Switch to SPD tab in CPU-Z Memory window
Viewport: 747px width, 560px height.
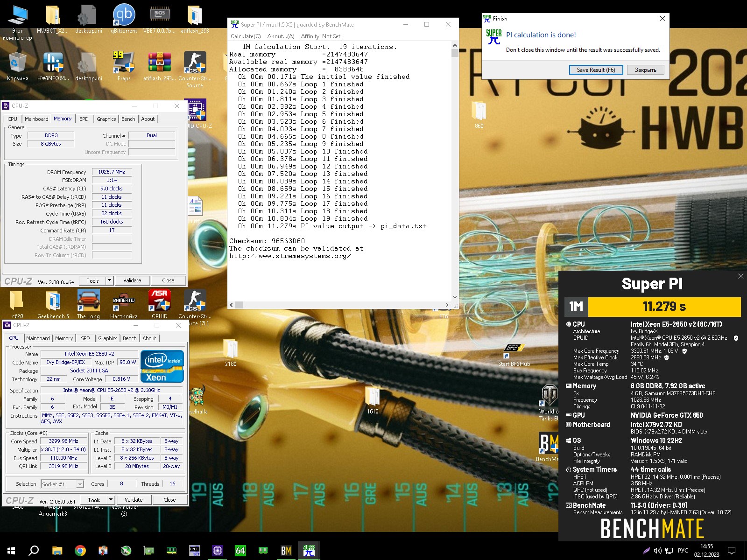coord(84,119)
